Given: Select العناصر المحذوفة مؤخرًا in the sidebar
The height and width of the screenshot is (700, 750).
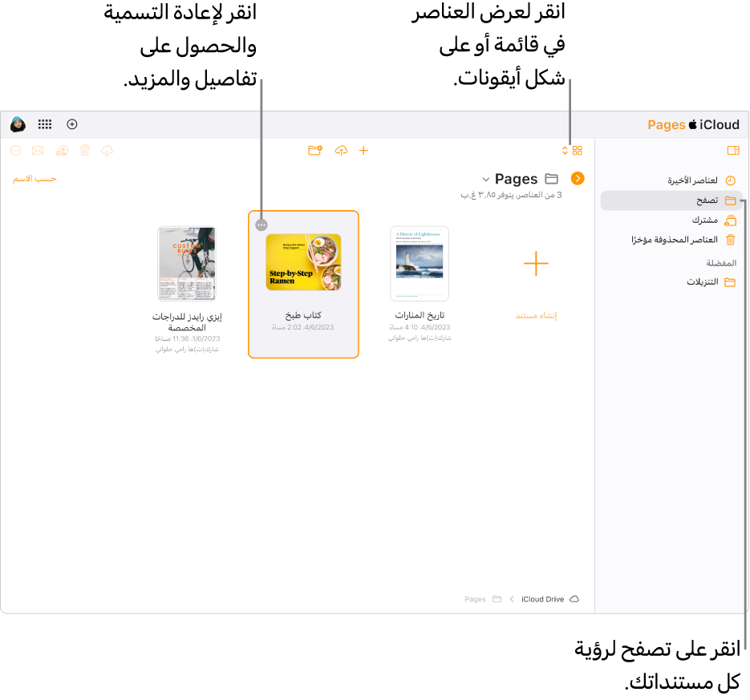Looking at the screenshot, I should pos(683,240).
